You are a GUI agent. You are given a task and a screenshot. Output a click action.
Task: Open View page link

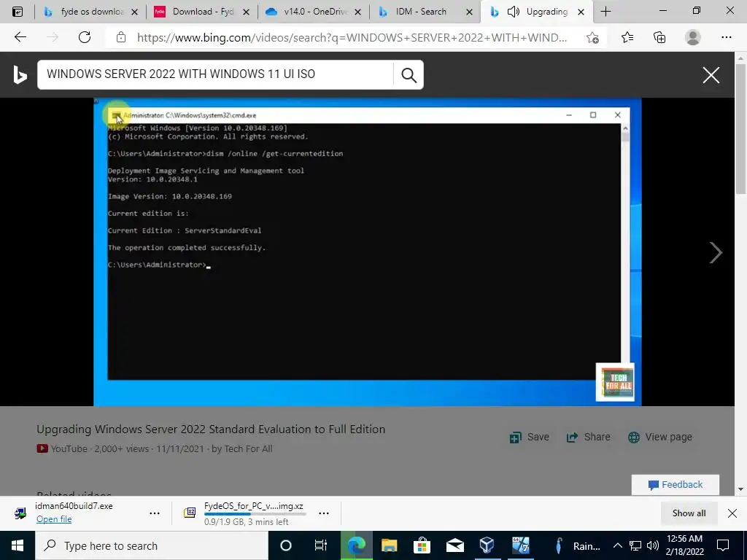[659, 437]
